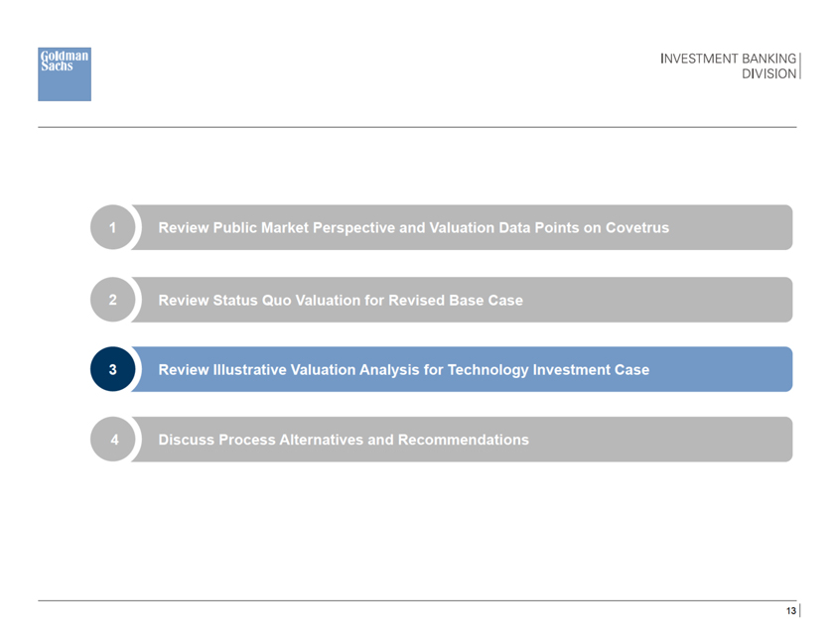Click the bottom horizontal divider line

(x=417, y=600)
